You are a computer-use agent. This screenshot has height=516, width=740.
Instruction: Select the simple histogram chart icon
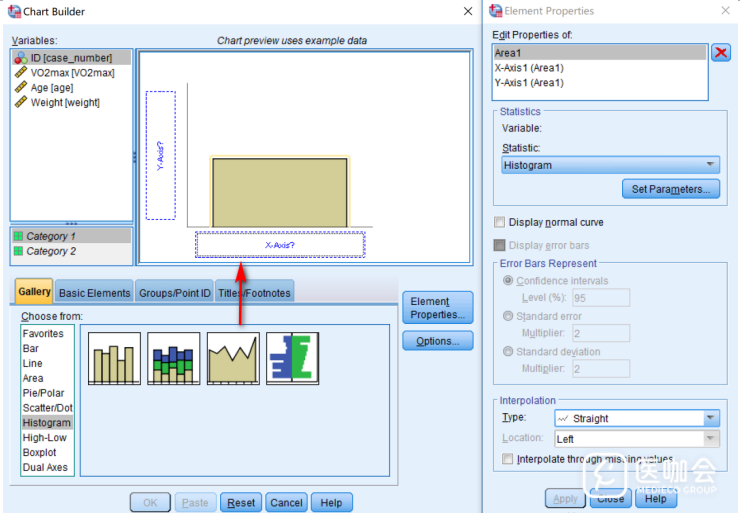pos(114,358)
